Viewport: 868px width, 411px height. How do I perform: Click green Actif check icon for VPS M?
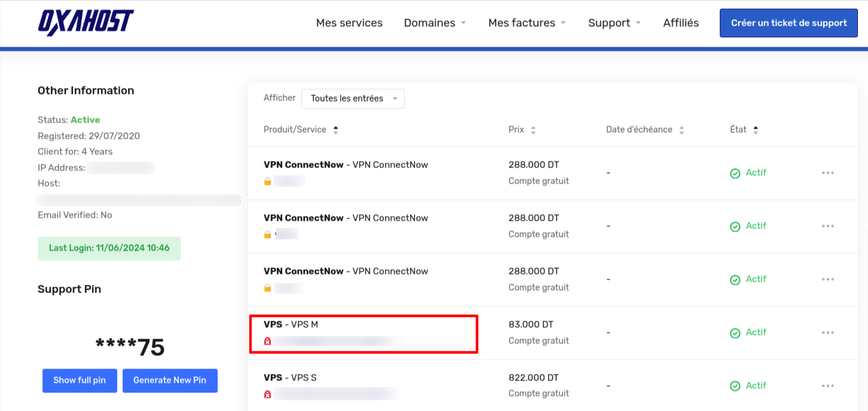(x=735, y=333)
